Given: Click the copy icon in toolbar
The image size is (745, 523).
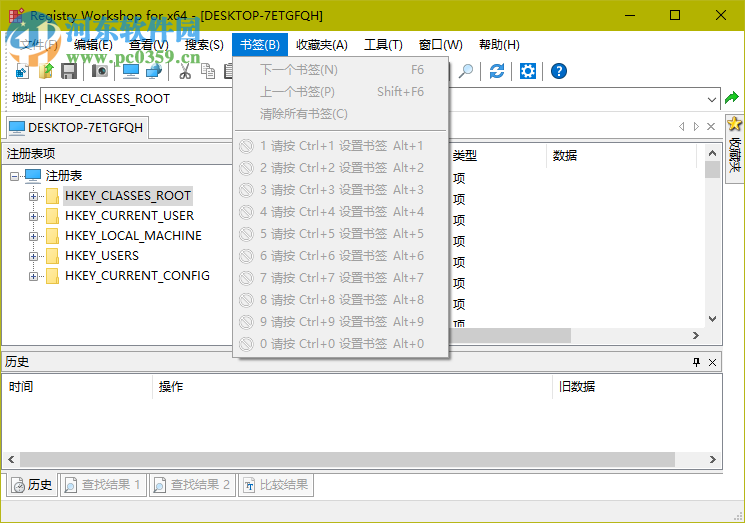Looking at the screenshot, I should (x=208, y=71).
